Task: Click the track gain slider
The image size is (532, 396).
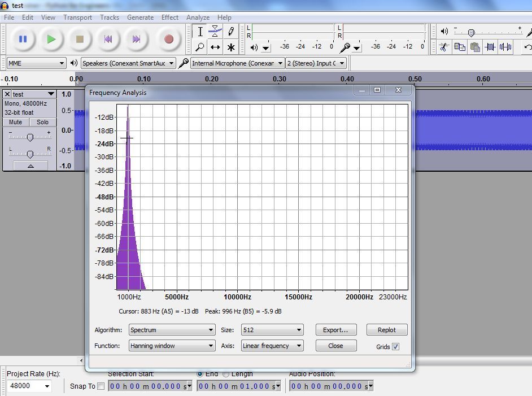Action: point(30,137)
